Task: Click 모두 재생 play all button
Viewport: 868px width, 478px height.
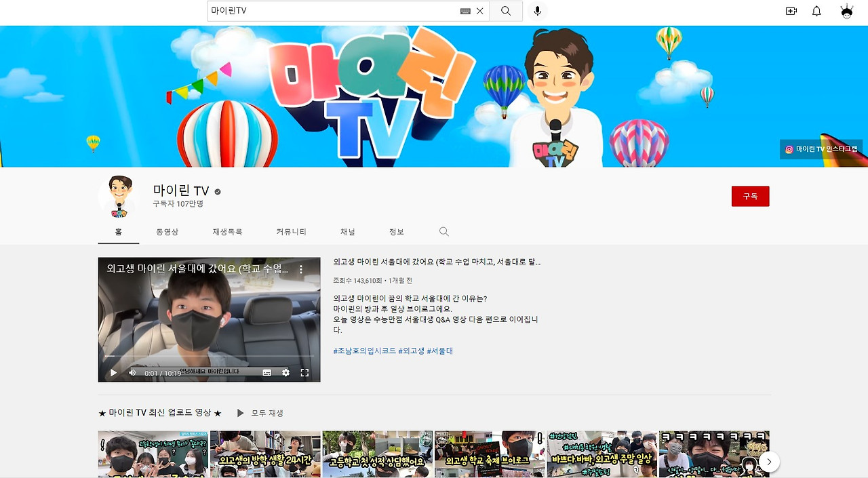Action: tap(260, 413)
